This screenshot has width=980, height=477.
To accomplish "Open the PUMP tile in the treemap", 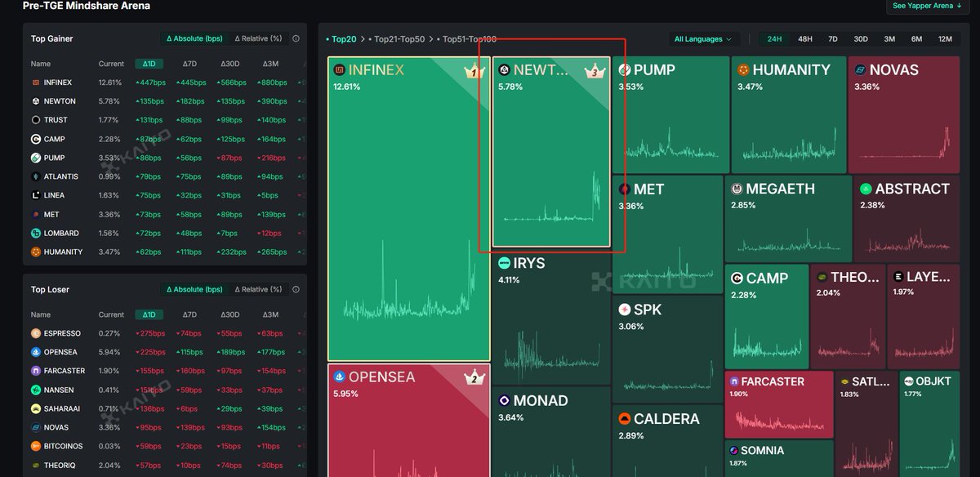I will coord(670,114).
